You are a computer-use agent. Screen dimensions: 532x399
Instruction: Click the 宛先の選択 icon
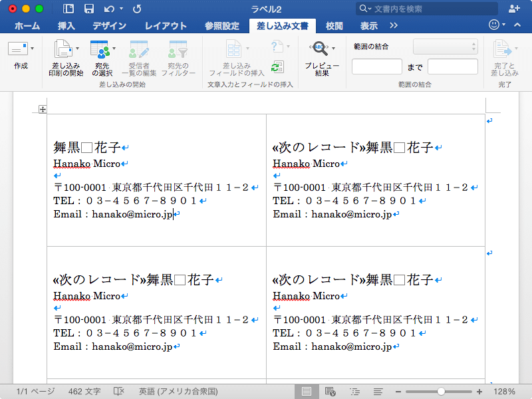click(100, 49)
